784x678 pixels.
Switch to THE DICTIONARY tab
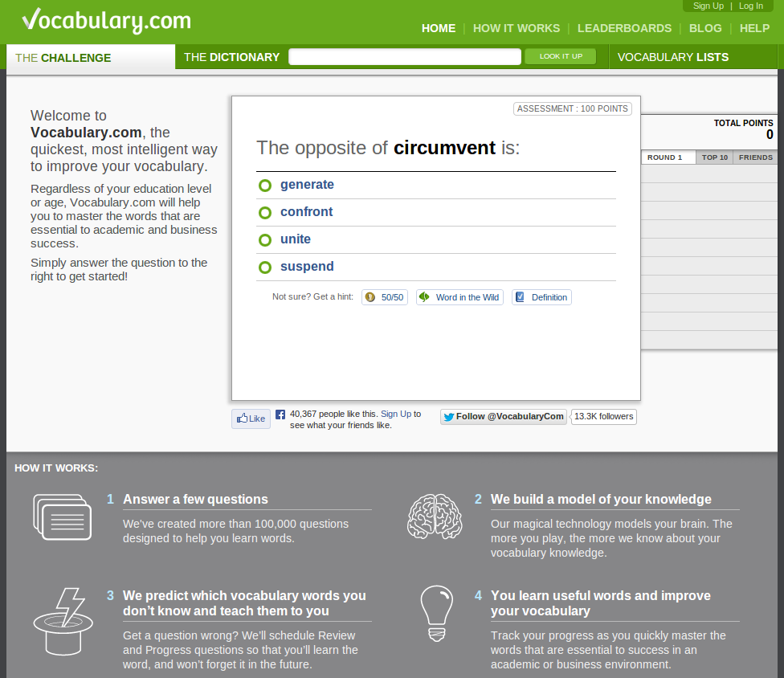click(231, 58)
